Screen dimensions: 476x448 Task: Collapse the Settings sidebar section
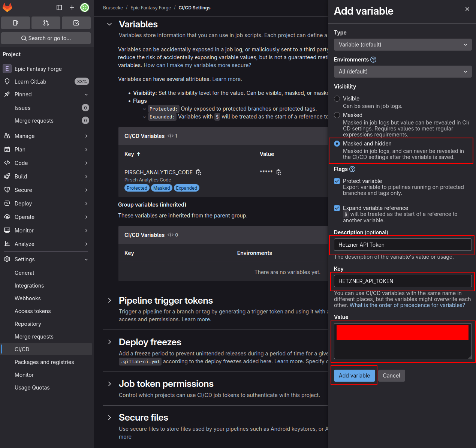click(46, 259)
